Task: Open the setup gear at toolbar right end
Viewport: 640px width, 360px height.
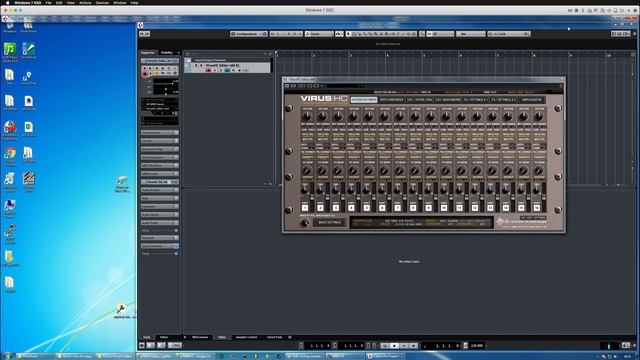Action: (x=635, y=34)
